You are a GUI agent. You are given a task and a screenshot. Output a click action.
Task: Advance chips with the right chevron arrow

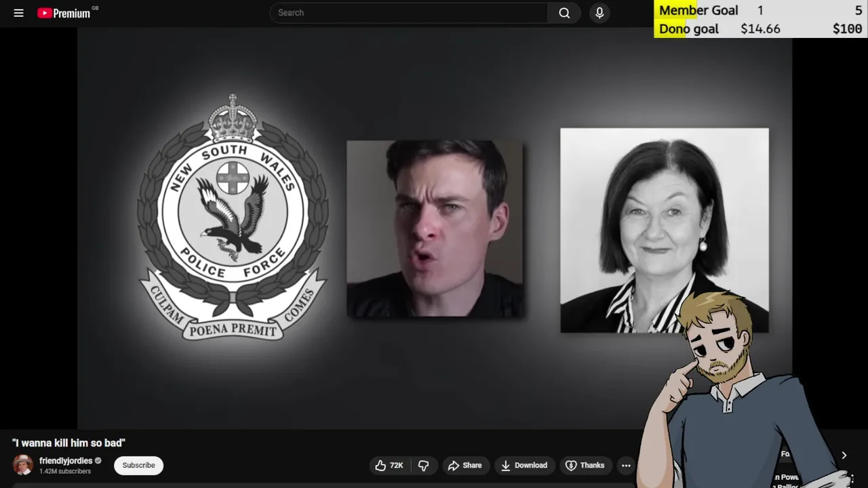point(844,455)
